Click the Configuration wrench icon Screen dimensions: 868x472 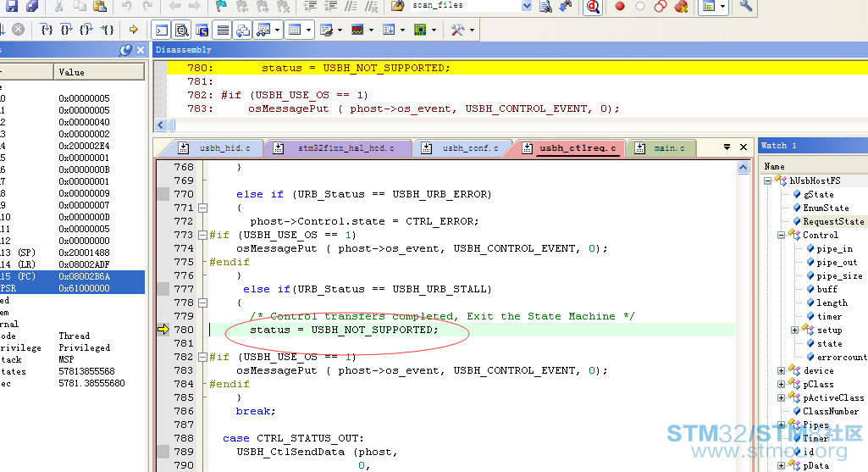click(746, 7)
